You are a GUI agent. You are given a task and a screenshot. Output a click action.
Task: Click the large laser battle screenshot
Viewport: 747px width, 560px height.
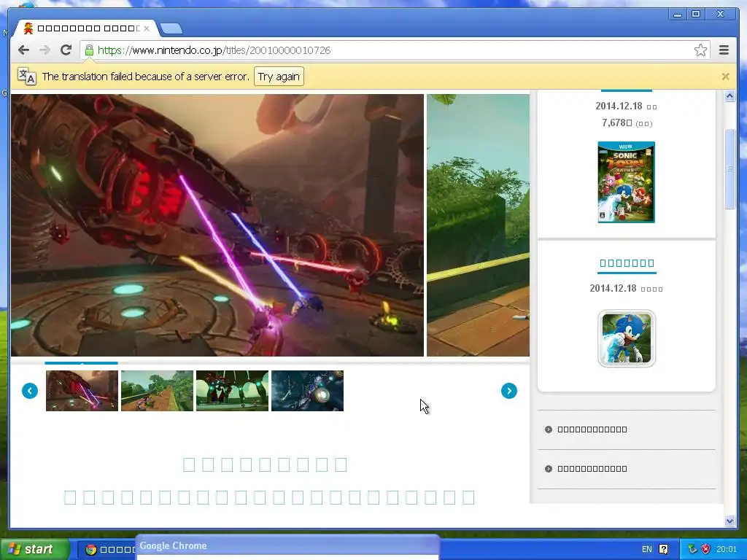coord(217,225)
